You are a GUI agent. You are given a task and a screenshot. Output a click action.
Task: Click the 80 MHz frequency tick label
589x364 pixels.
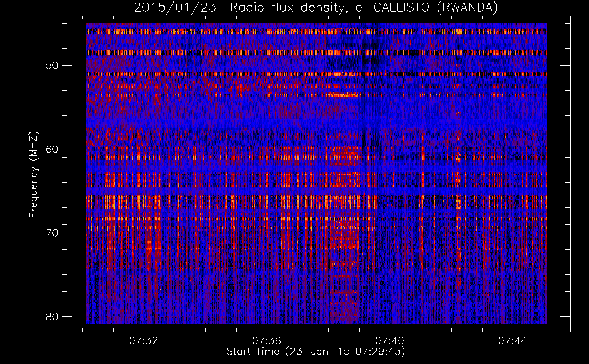point(52,316)
